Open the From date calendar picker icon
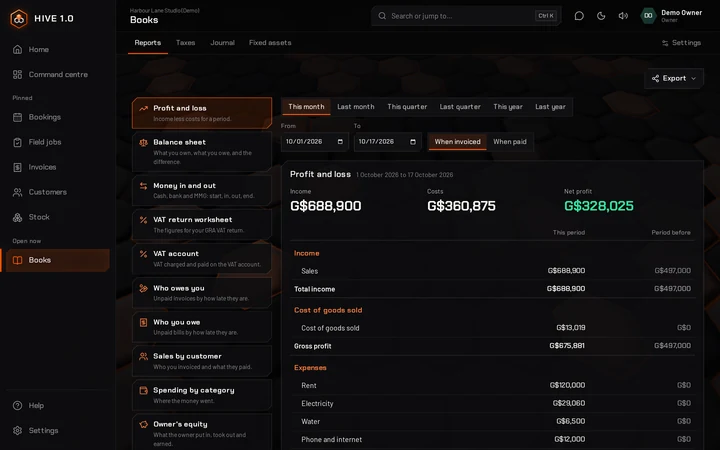The width and height of the screenshot is (720, 450). 340,141
